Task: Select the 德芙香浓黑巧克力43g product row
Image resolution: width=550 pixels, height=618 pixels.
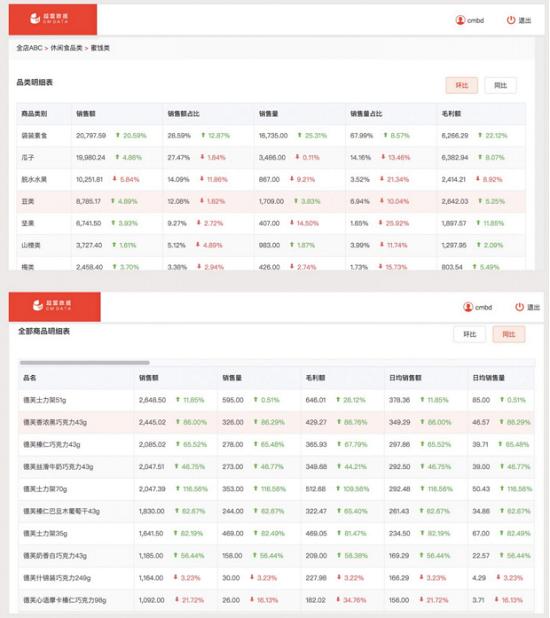Action: click(x=276, y=422)
